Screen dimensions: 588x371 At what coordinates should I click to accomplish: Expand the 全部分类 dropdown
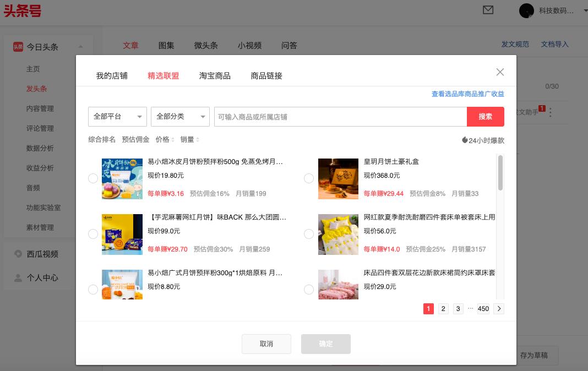(x=180, y=117)
